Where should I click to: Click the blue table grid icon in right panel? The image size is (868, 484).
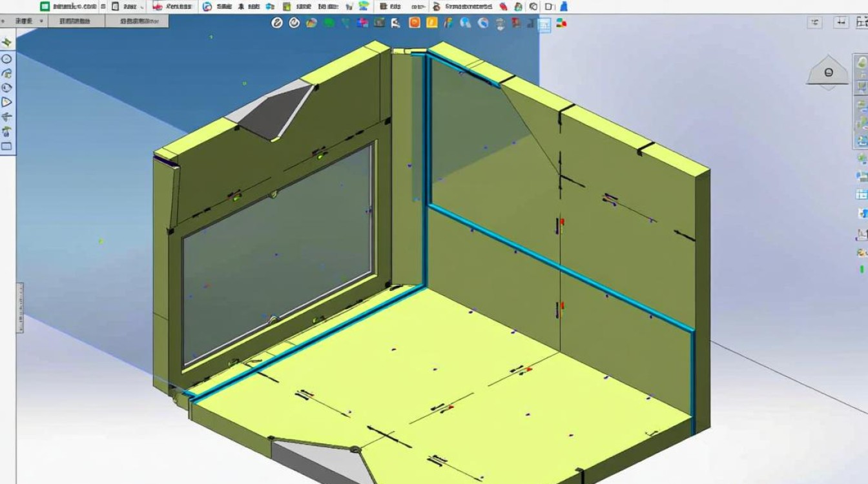pyautogui.click(x=862, y=194)
